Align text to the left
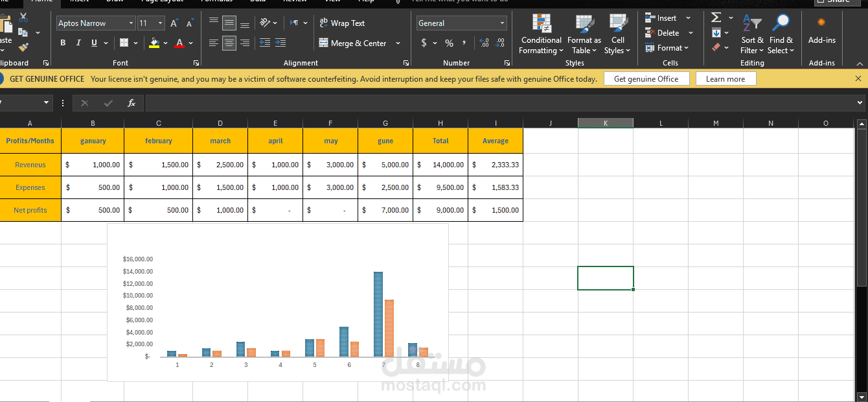This screenshot has height=402, width=868. (x=214, y=43)
